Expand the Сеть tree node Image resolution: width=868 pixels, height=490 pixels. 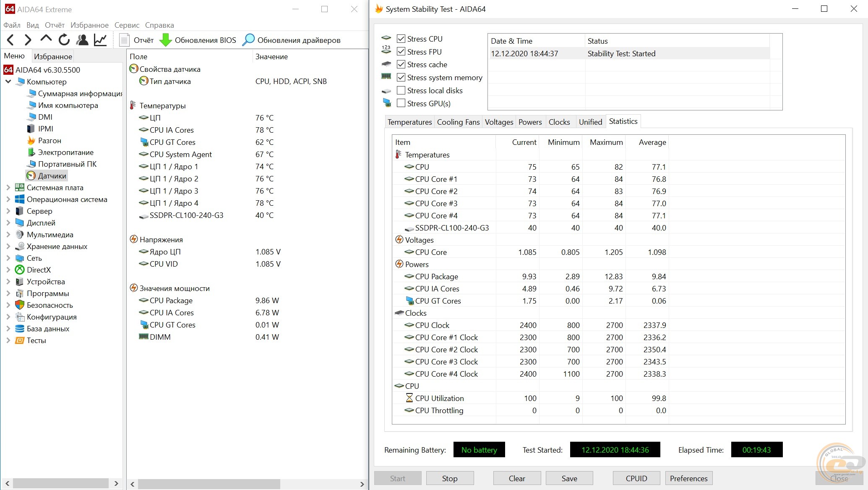[8, 258]
